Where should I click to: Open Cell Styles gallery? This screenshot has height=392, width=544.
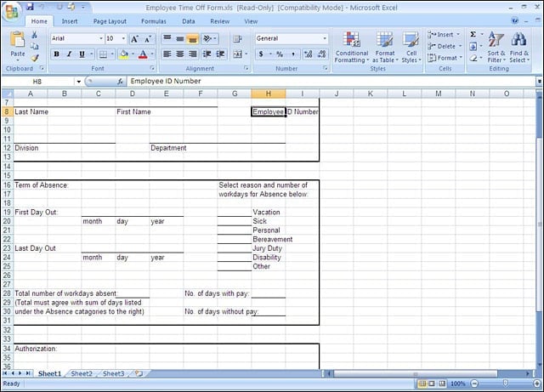coord(411,48)
